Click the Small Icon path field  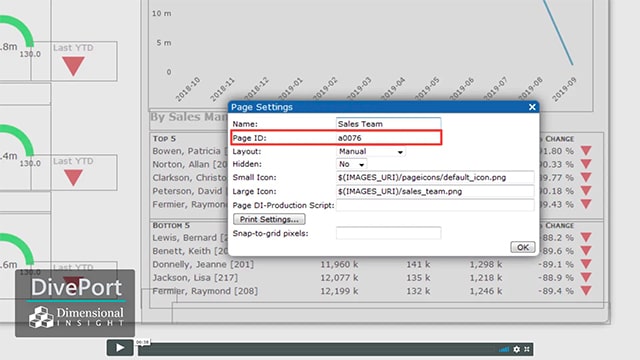point(435,178)
